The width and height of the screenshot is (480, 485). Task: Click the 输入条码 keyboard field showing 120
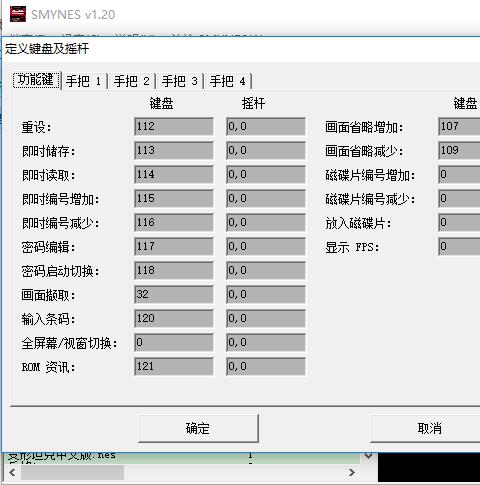[174, 318]
